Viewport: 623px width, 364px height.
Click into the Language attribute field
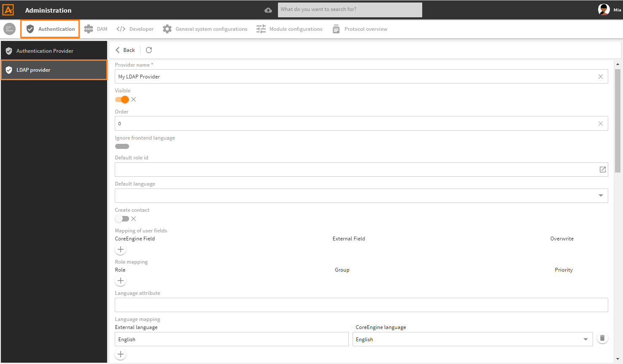361,305
